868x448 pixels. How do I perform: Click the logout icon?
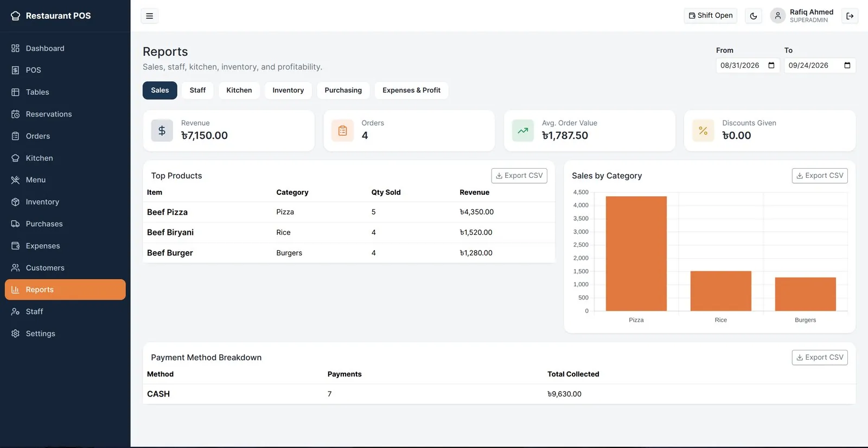pyautogui.click(x=850, y=16)
